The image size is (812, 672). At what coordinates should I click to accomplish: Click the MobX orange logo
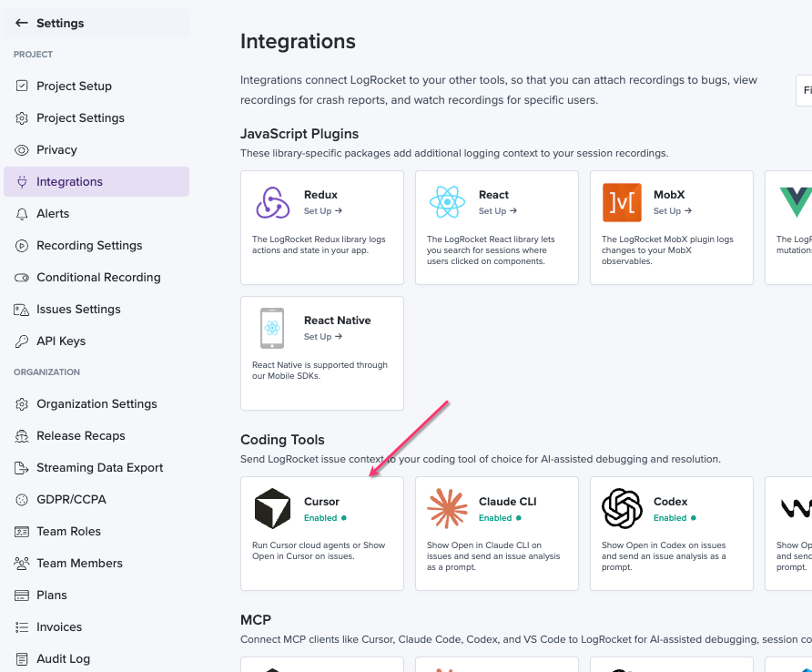(622, 202)
